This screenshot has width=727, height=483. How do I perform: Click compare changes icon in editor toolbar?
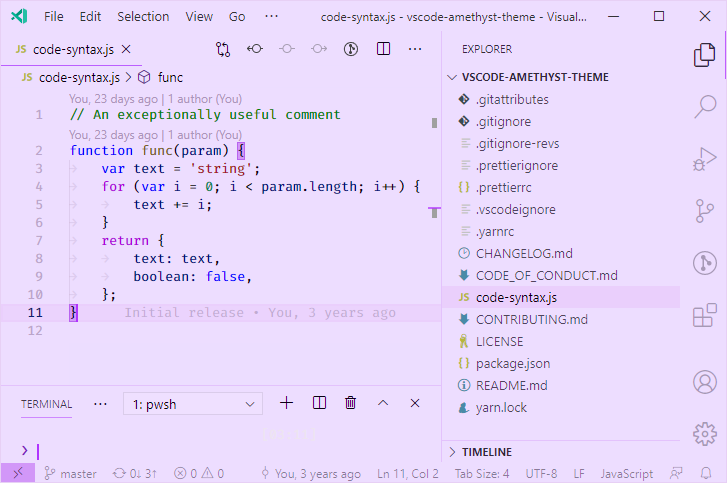point(223,49)
